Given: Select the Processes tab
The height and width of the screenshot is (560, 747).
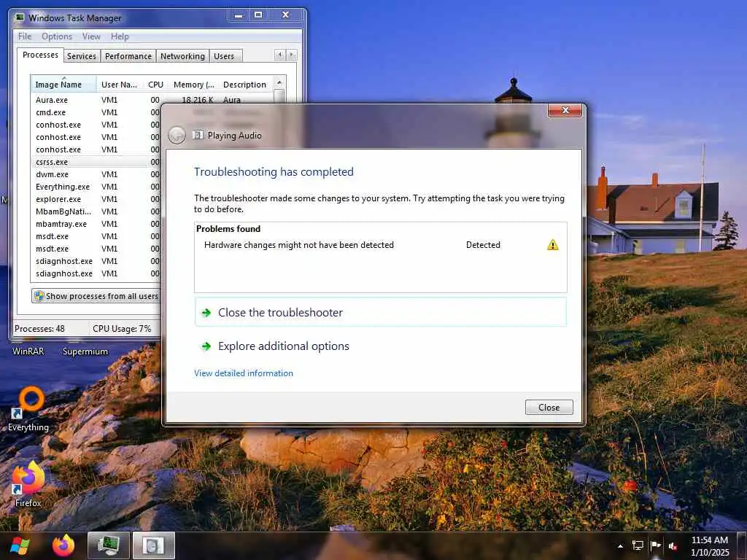Looking at the screenshot, I should [41, 55].
